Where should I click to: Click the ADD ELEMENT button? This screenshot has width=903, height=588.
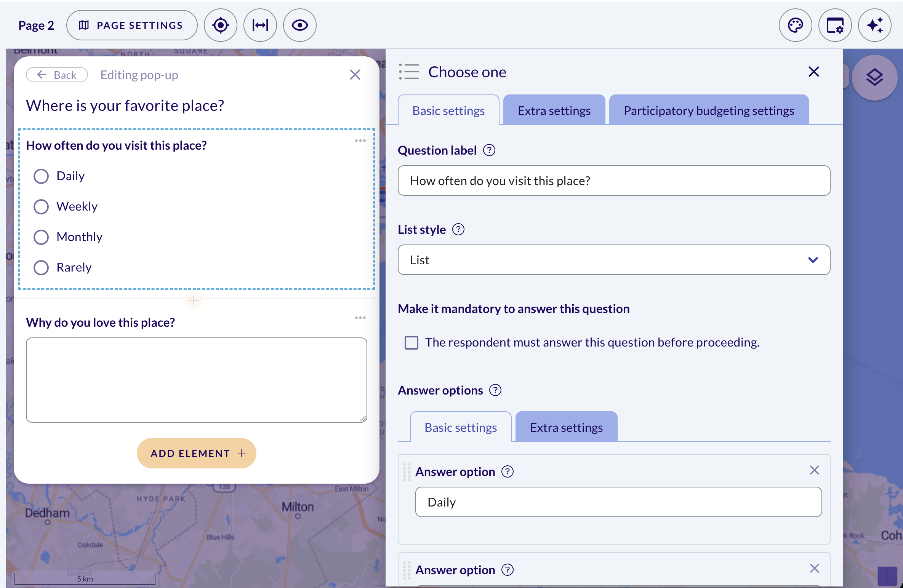(x=197, y=453)
